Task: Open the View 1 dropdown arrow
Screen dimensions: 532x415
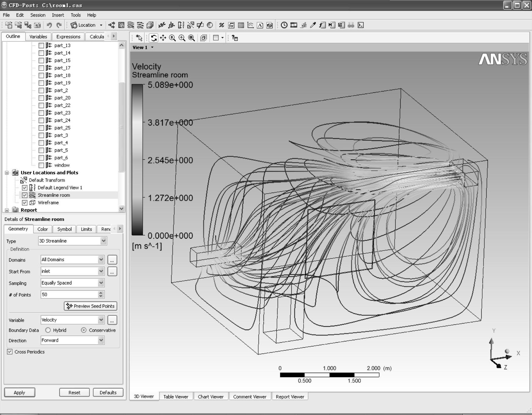Action: coord(152,47)
